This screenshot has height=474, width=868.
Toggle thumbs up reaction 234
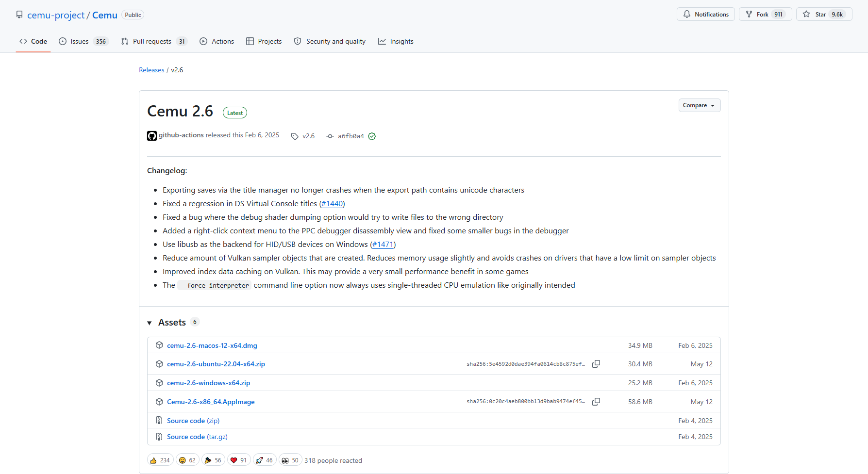click(160, 460)
